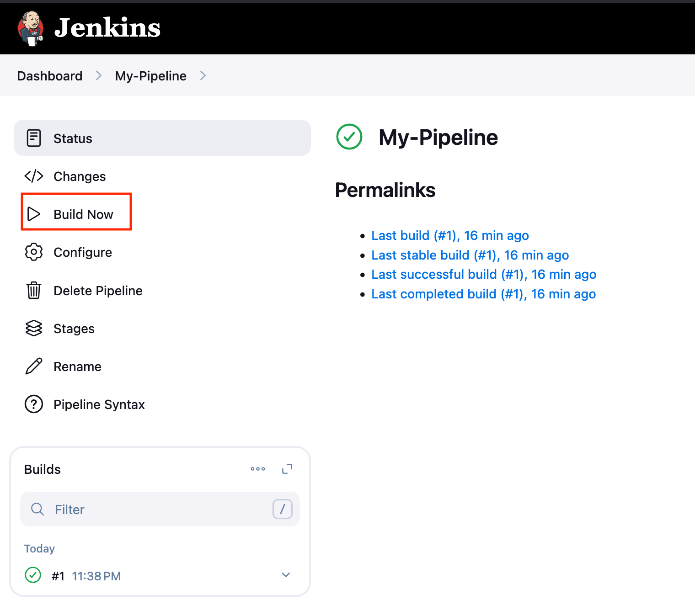Click the Delete Pipeline trash icon

tap(34, 290)
